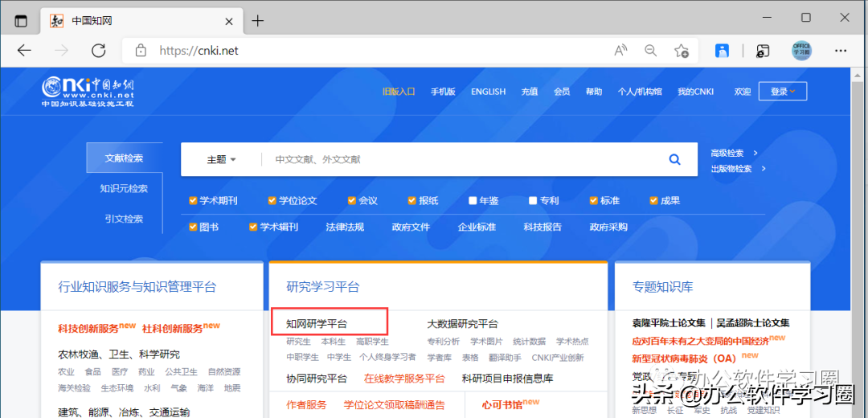Open 新型冠状病毒肺炎（OA）link

pos(685,359)
